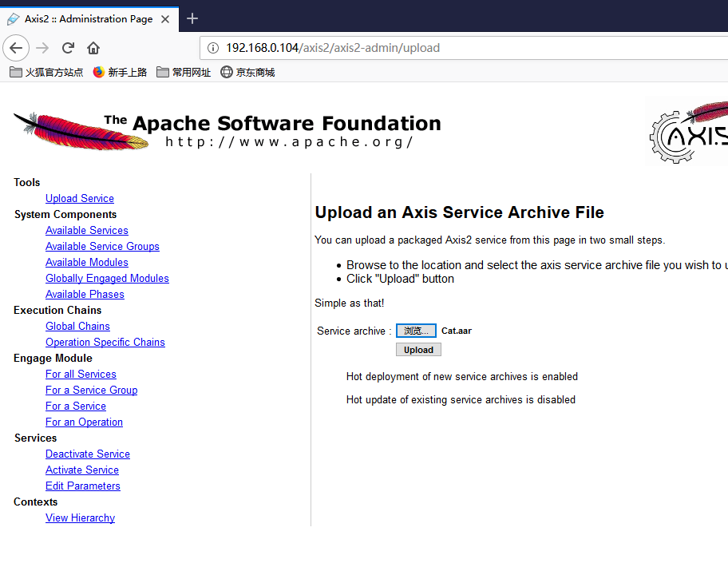
Task: Open Available Phases link
Action: click(x=85, y=294)
